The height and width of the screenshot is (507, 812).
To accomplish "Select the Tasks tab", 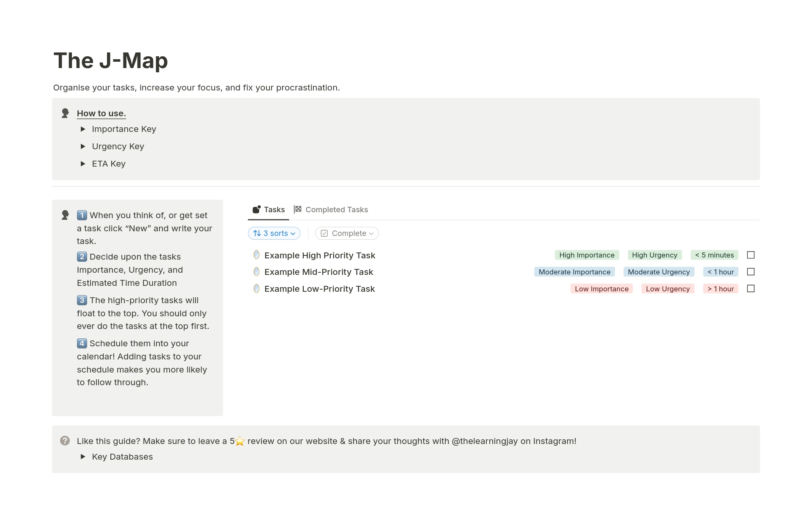I will click(274, 210).
